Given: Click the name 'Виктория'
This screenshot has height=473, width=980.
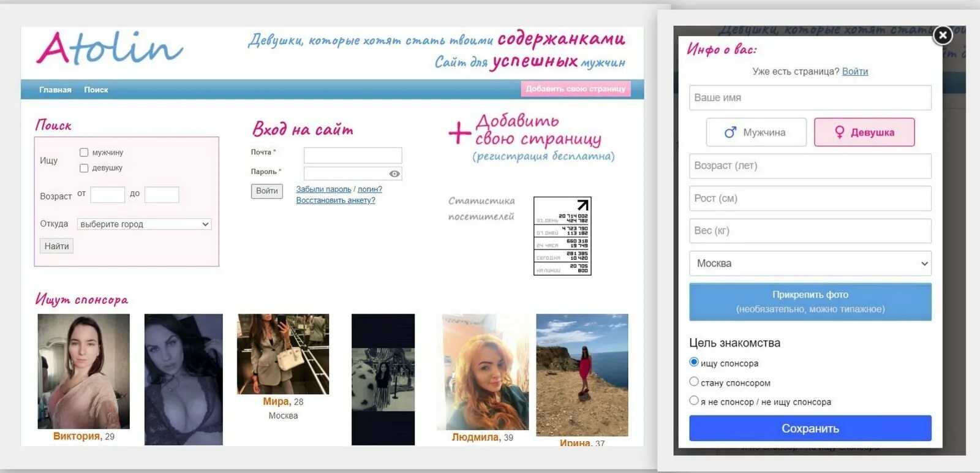Looking at the screenshot, I should pyautogui.click(x=77, y=436).
